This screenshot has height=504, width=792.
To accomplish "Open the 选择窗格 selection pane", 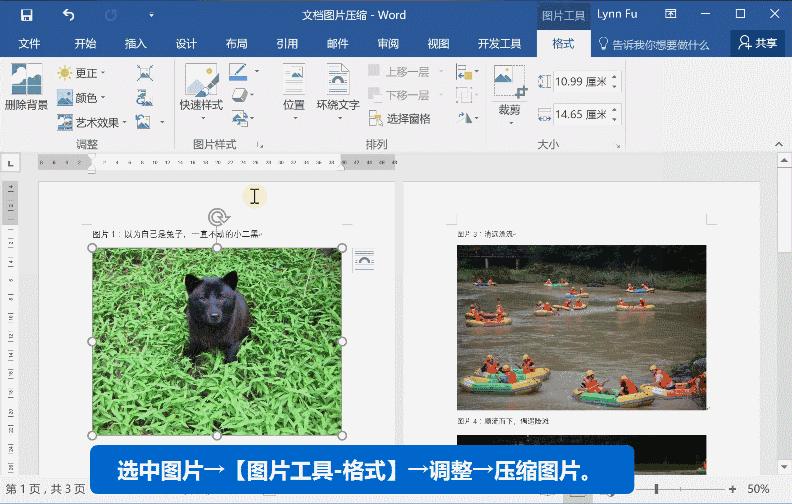I will [x=400, y=119].
